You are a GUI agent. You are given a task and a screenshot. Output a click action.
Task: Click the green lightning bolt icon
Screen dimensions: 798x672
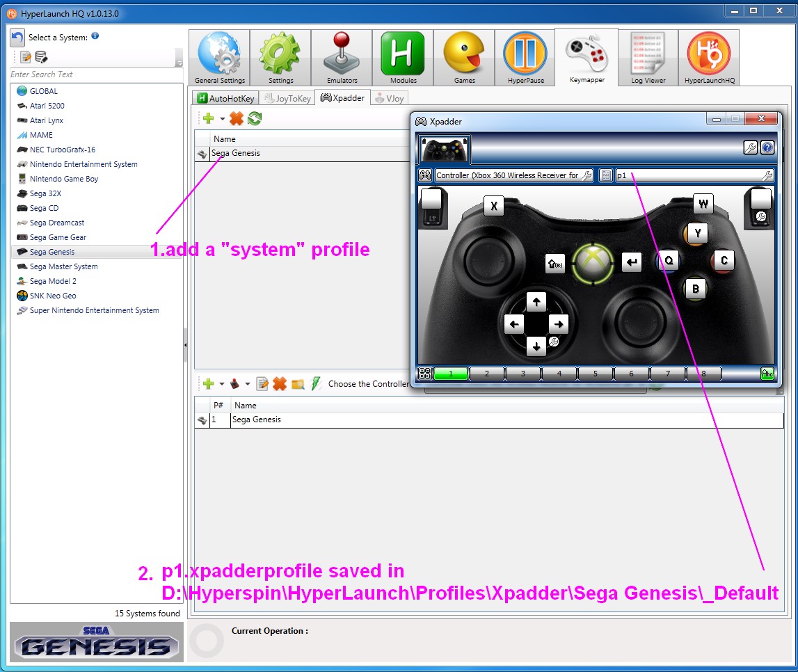pos(316,383)
